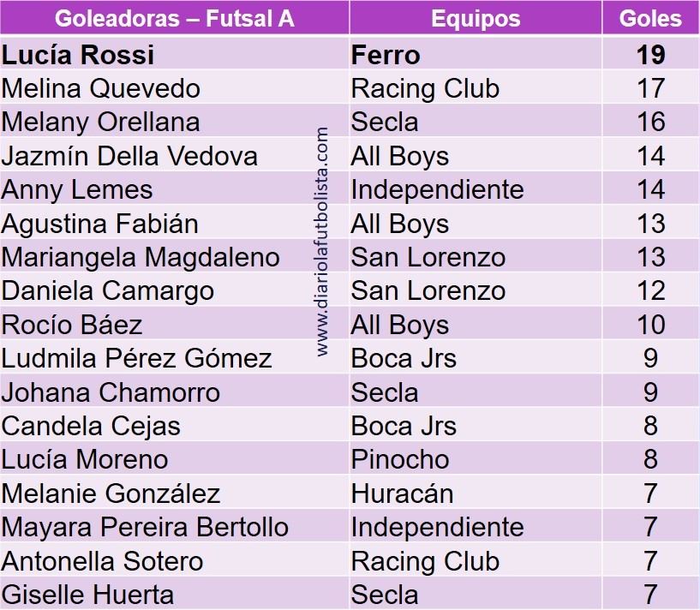Screen dimensions: 700x610
Task: Select Jazmín Della Vedova's name
Action: (129, 156)
